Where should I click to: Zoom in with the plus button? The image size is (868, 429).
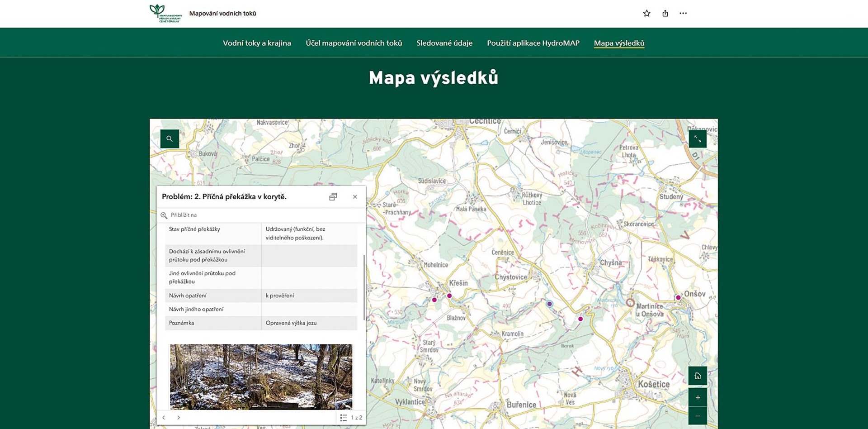(x=698, y=397)
